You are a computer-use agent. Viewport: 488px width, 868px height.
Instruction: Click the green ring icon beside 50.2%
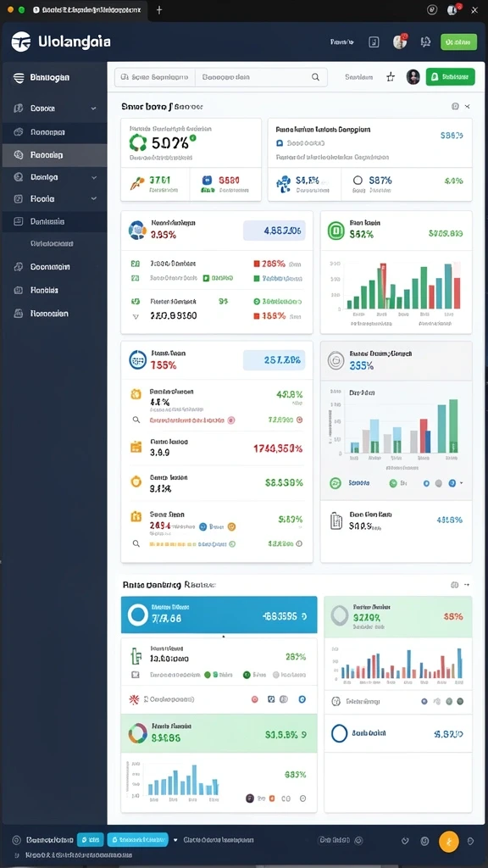[137, 142]
